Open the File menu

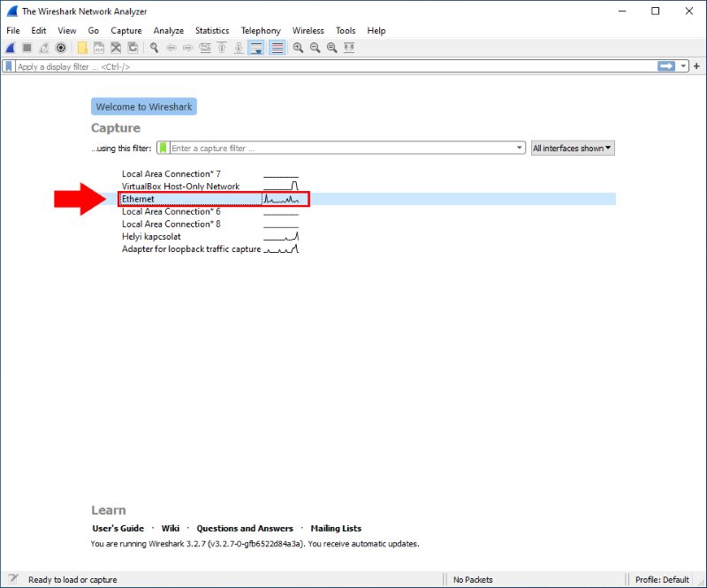(x=13, y=31)
